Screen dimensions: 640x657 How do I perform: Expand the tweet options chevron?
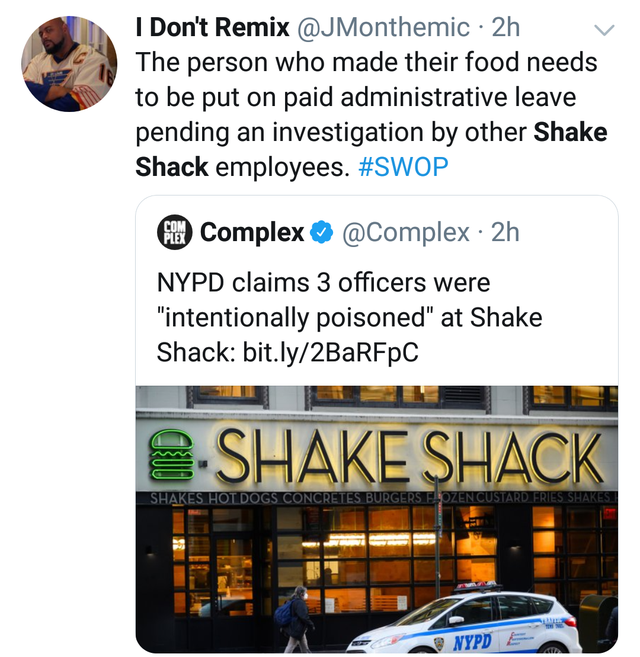(x=603, y=30)
